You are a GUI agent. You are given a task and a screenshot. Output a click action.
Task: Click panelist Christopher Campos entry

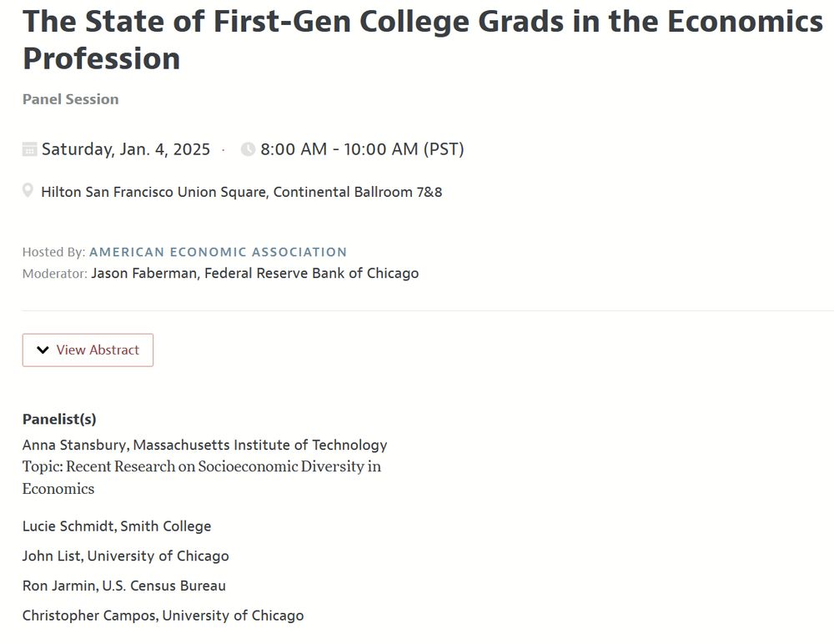click(x=163, y=616)
